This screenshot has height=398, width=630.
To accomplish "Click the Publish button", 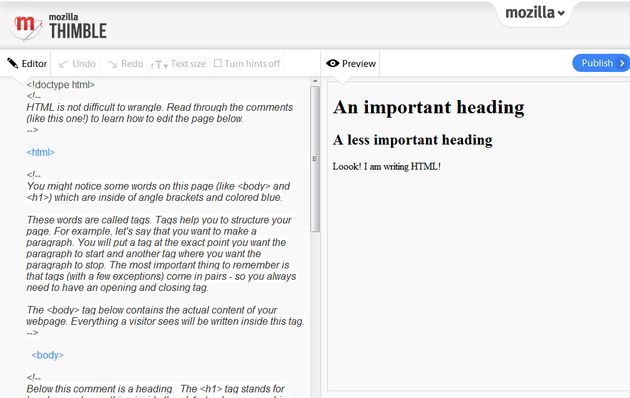I will tap(601, 63).
